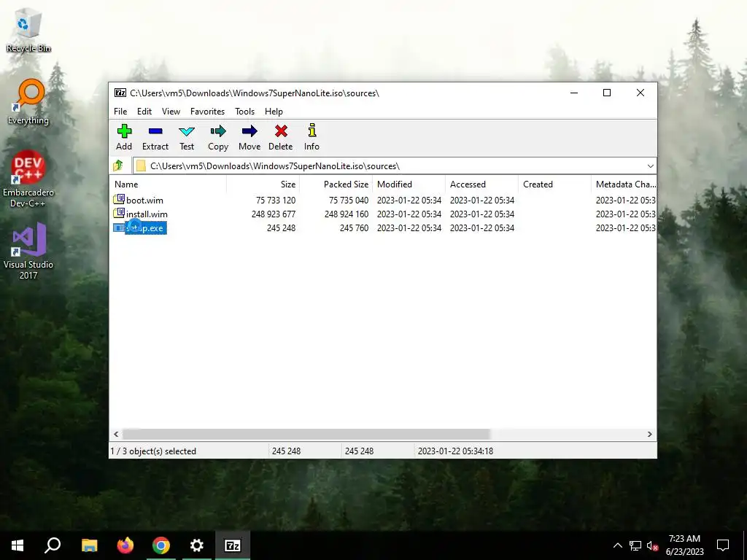The image size is (747, 560).
Task: Click the scroll left arrow
Action: pos(116,434)
